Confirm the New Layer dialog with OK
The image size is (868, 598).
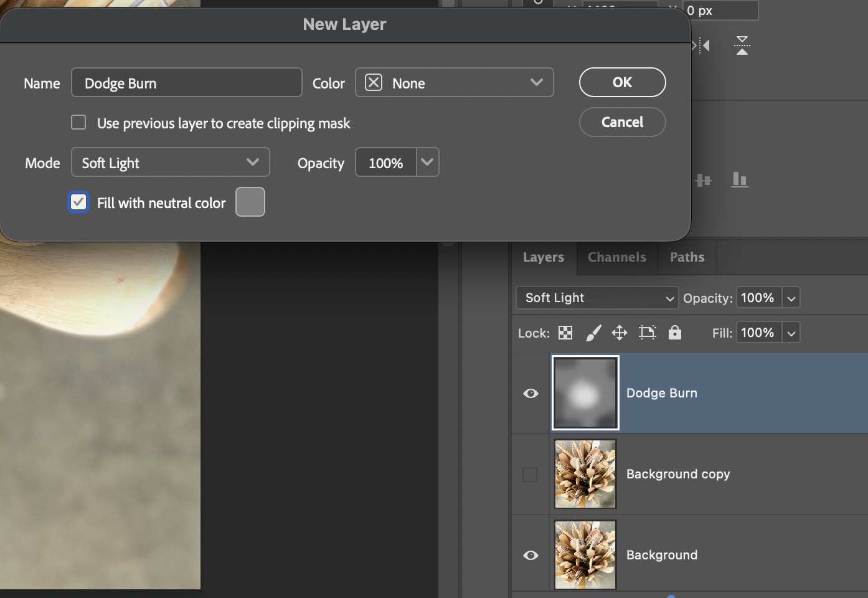click(623, 82)
